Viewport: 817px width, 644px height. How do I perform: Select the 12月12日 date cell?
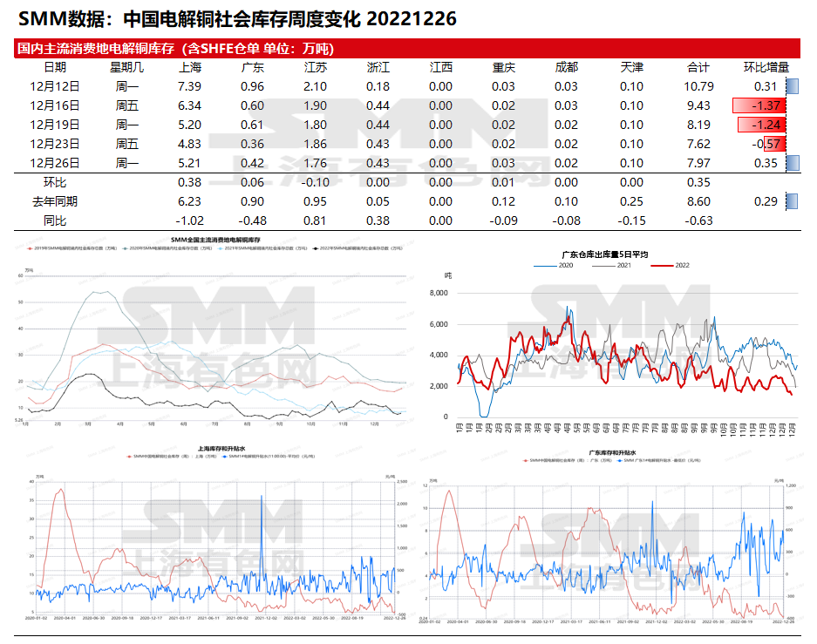point(55,86)
